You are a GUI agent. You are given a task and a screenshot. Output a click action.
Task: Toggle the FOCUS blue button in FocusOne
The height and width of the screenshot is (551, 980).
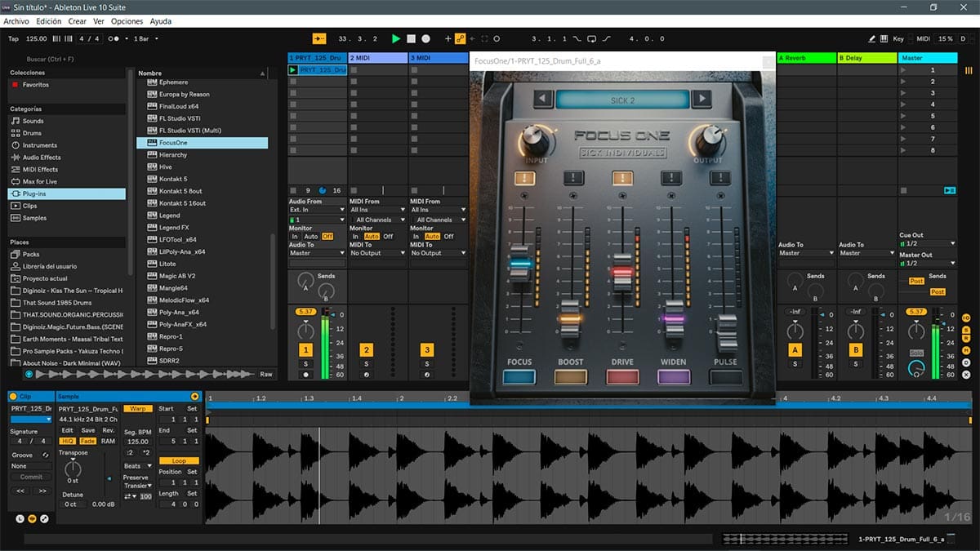pos(519,378)
